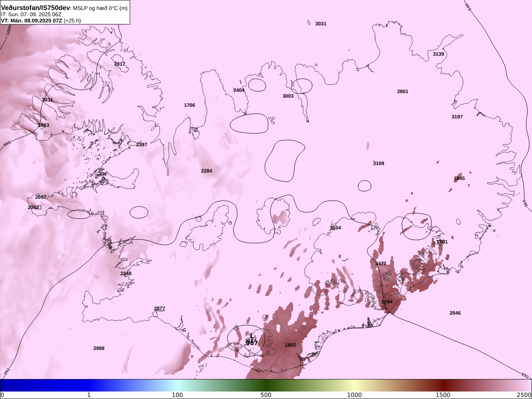Screen dimensions: 532x399
Task: Click the height value 2877
Action: click(160, 309)
